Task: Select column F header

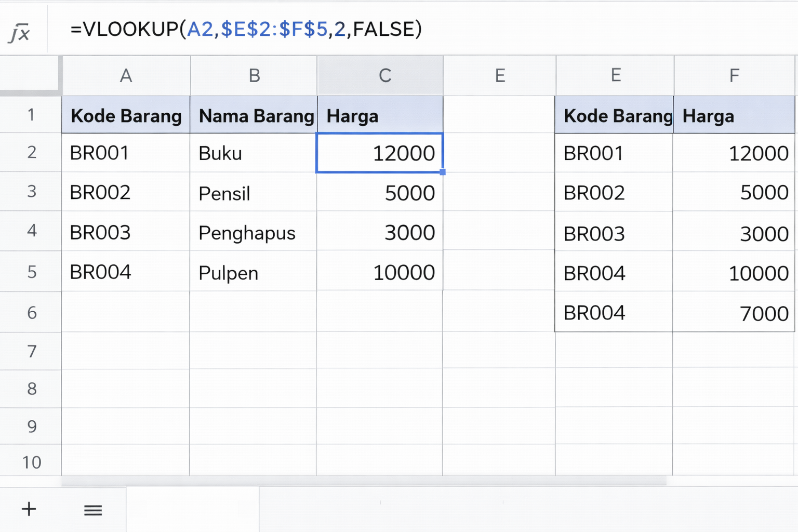Action: click(734, 76)
